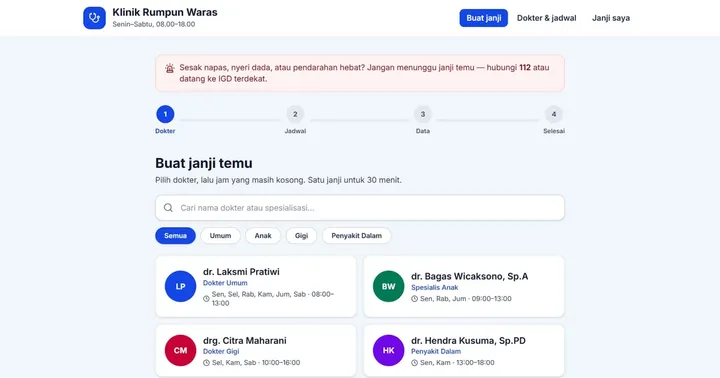Click the Buat janji temu heading

[203, 163]
